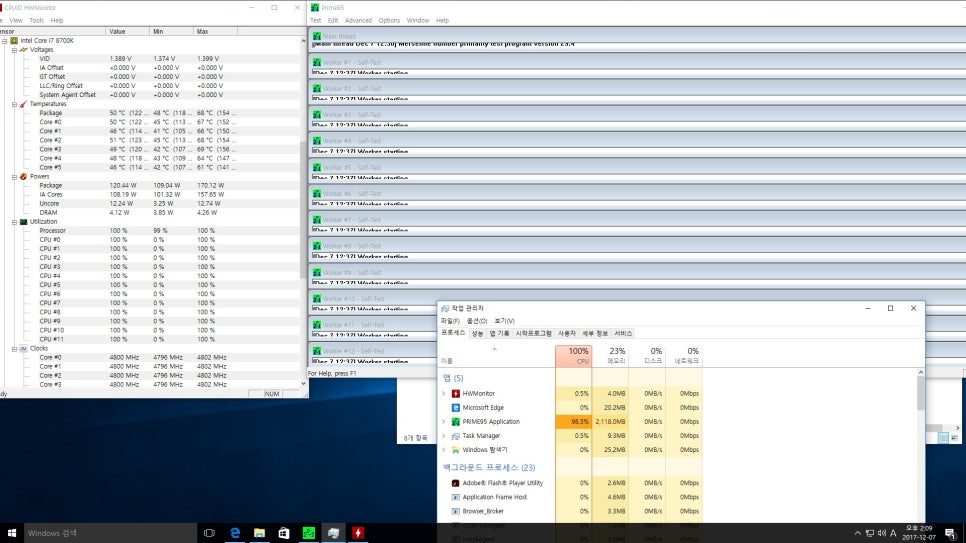Click the Adobe Flash Player Utility icon

[455, 483]
